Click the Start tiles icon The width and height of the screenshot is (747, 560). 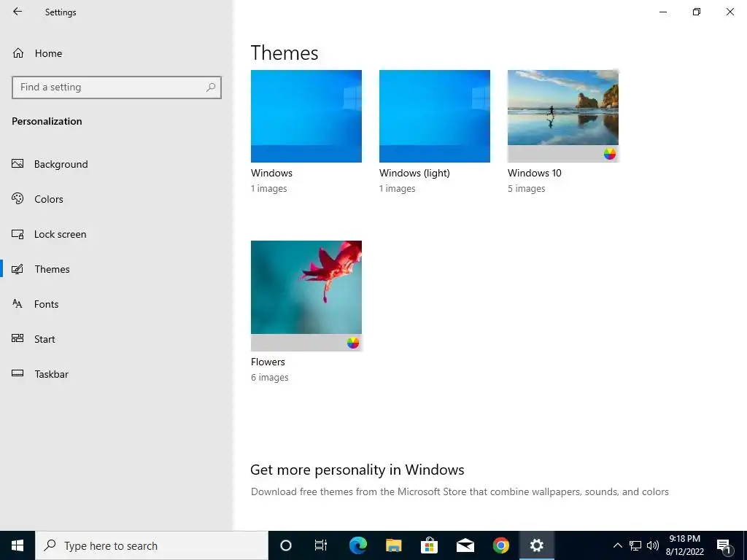coord(18,338)
